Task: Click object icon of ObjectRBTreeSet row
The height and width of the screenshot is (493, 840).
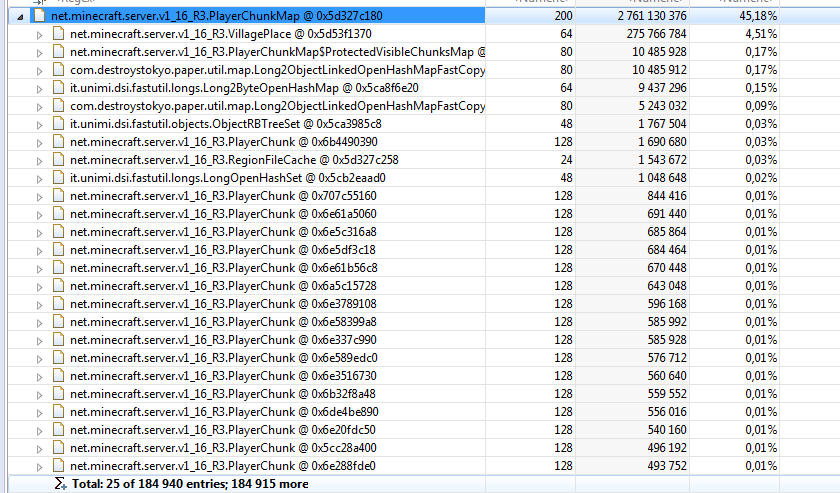Action: 58,124
